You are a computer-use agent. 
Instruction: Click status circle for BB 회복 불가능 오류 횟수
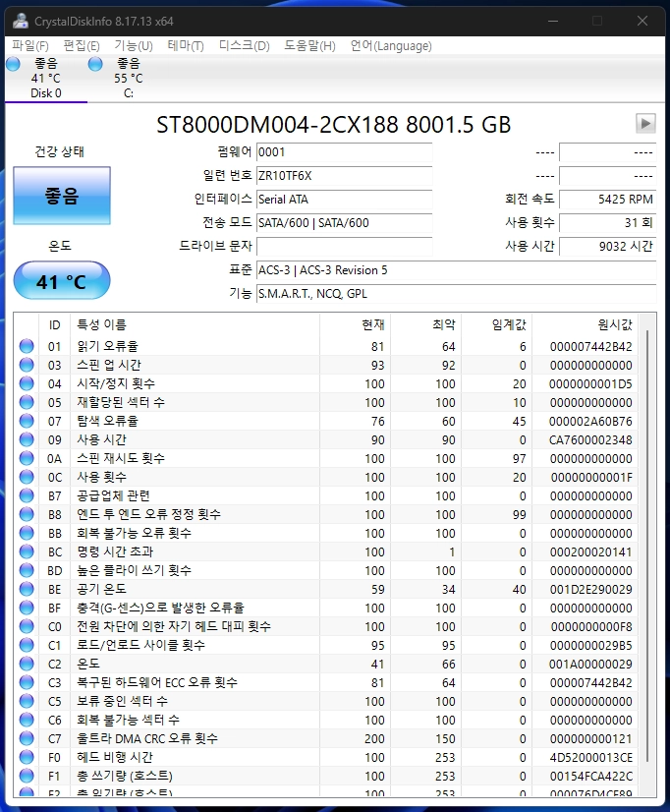27,533
